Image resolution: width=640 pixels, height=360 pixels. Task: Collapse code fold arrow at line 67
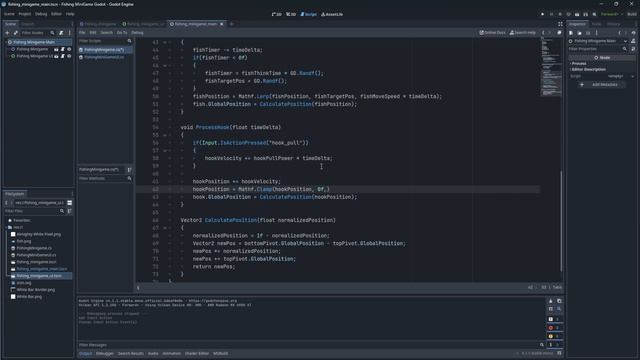tap(164, 228)
